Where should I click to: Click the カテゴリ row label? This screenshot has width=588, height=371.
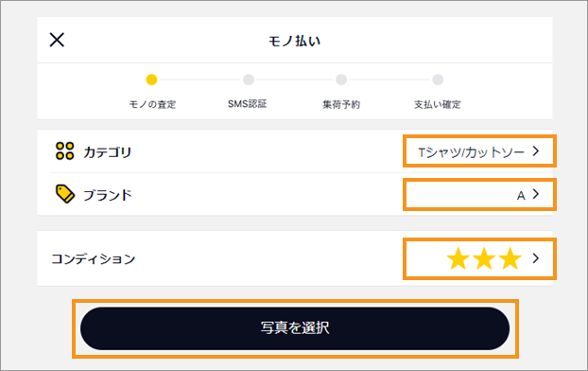(107, 152)
